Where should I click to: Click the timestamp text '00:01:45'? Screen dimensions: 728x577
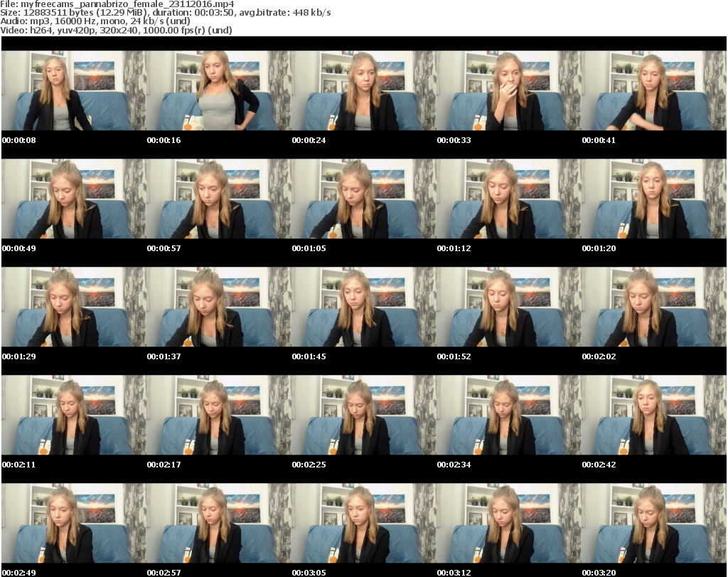[309, 356]
